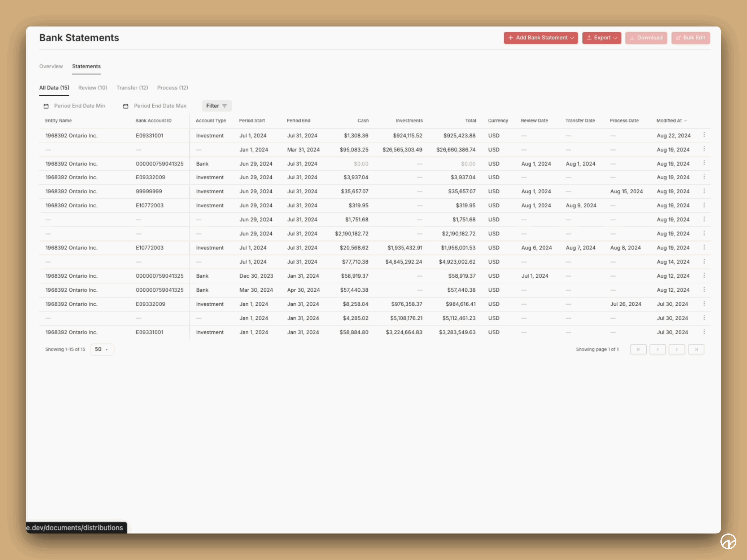
Task: Click the Jul 26, 2024 process date
Action: [x=626, y=304]
